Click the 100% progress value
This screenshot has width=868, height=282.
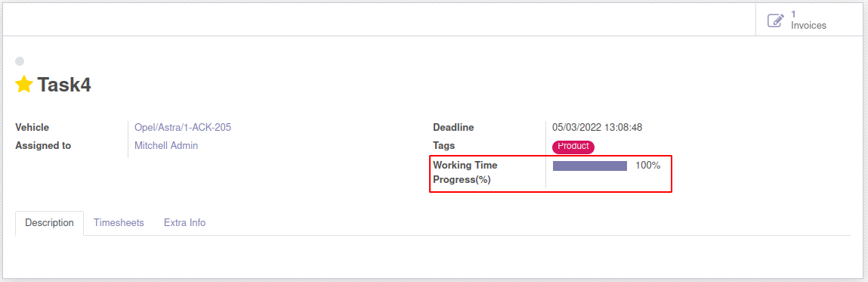click(647, 165)
